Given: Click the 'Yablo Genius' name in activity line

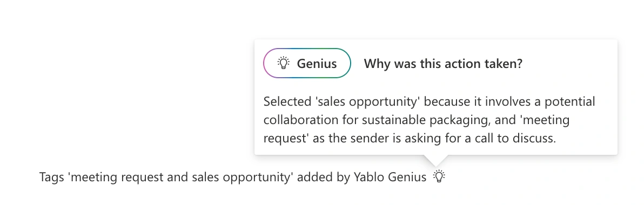Looking at the screenshot, I should [x=390, y=177].
